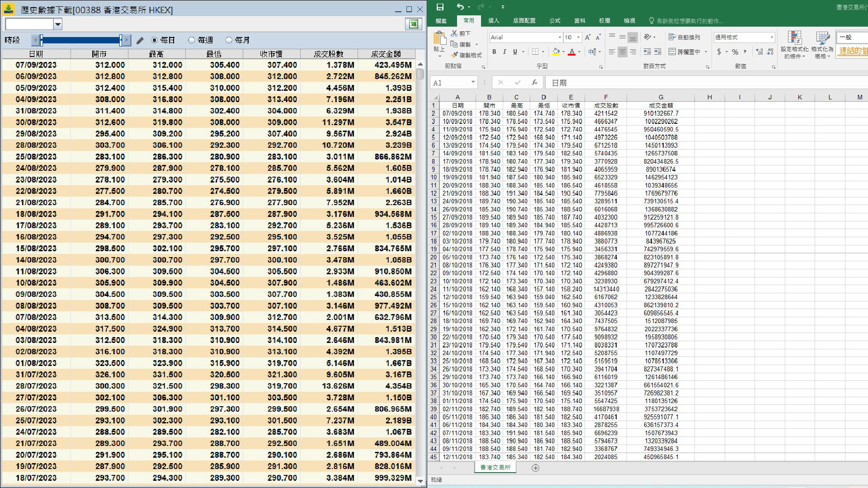The width and height of the screenshot is (868, 488).
Task: Expand the font size dropdown
Action: 578,38
